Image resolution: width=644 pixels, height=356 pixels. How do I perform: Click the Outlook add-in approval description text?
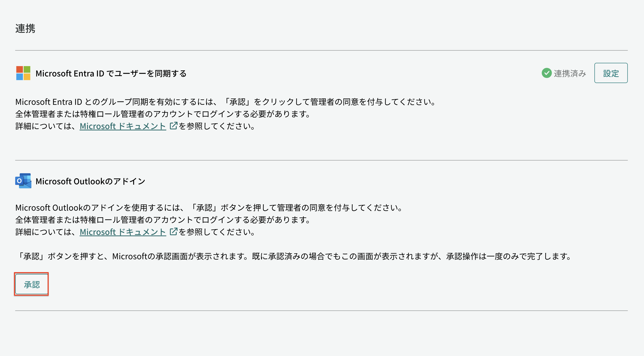pyautogui.click(x=209, y=208)
